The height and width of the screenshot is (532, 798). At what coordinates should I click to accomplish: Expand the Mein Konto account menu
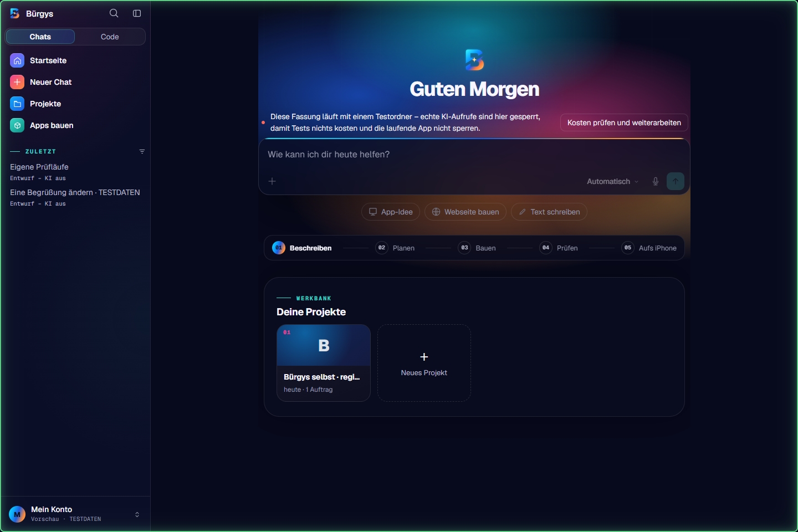pos(75,514)
